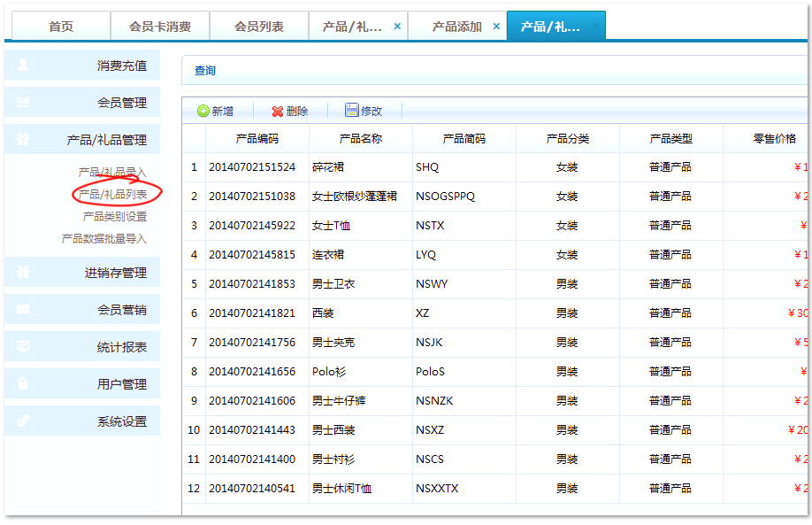Click the 消费充值 person icon in sidebar

coord(23,66)
